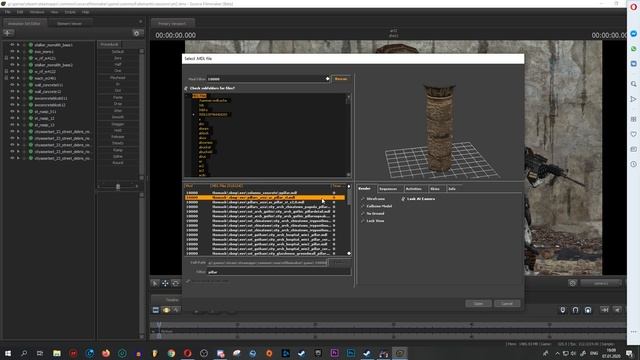Select the highlighted orange model row
This screenshot has height=360, width=640.
pos(265,198)
